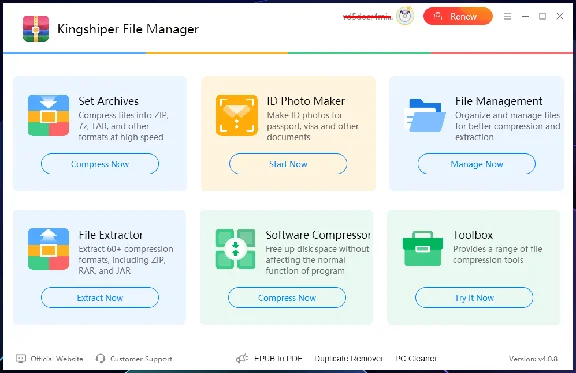Click the Set Archives description text

[123, 126]
